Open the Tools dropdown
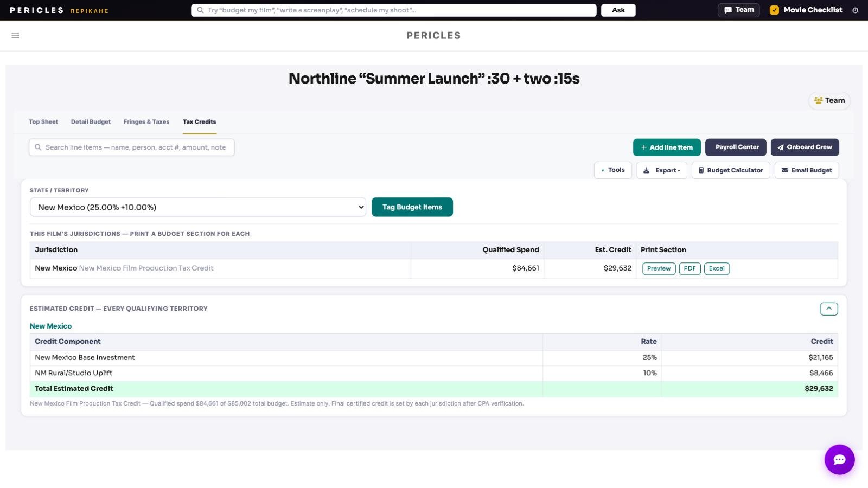Screen dimensions: 868x488 click(613, 170)
